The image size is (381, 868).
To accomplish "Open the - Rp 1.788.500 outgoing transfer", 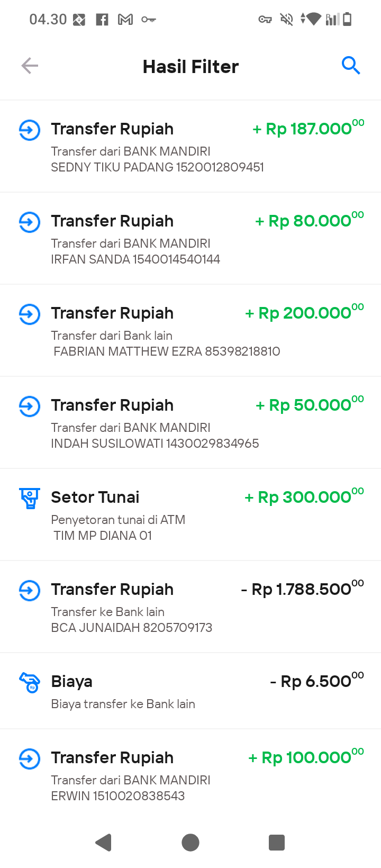I will [190, 607].
